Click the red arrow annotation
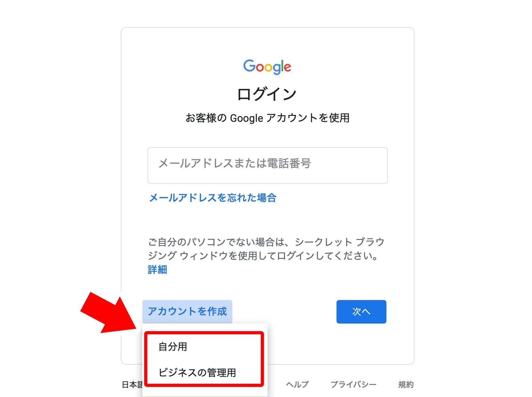 click(x=109, y=313)
